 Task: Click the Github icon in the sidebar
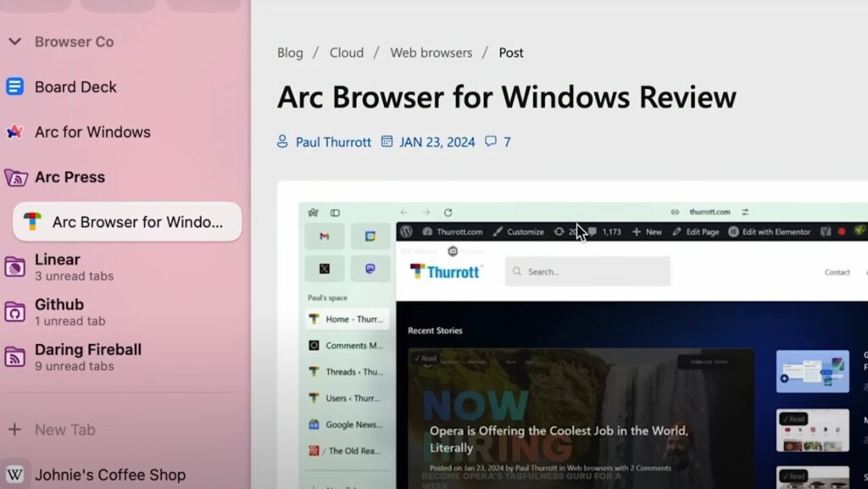pyautogui.click(x=14, y=312)
